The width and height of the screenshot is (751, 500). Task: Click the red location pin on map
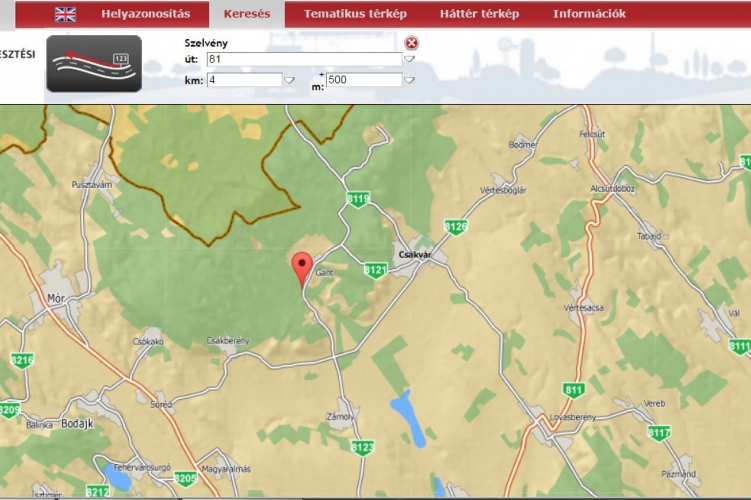click(x=301, y=268)
